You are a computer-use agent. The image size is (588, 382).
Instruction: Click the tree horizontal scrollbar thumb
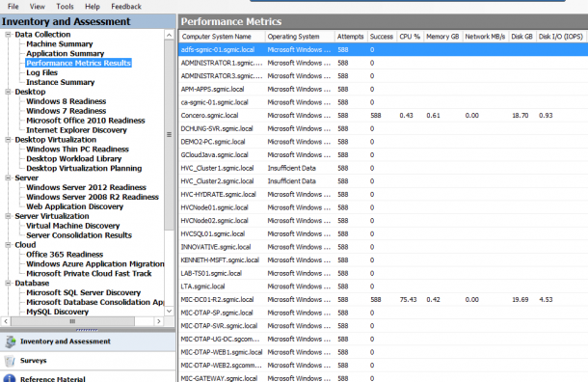[72, 321]
